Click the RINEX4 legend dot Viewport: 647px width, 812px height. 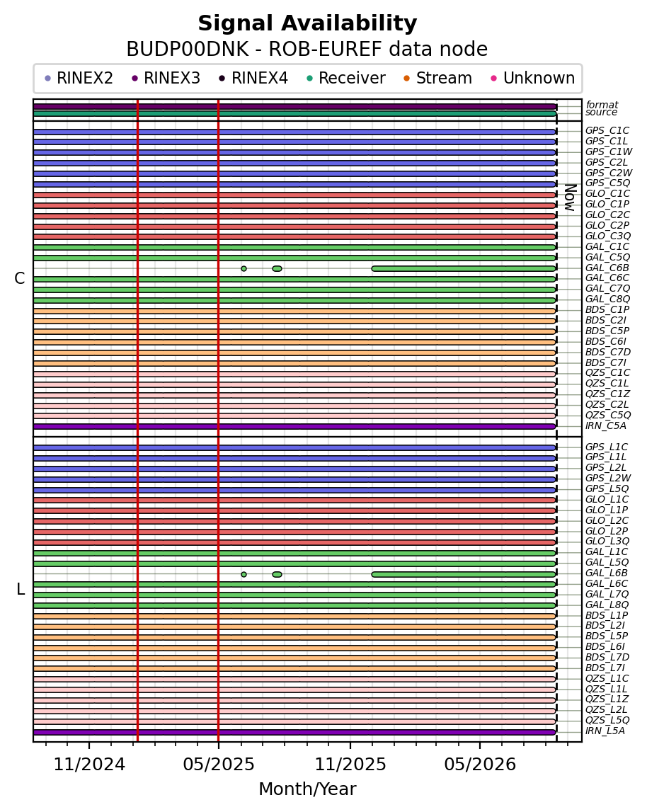pos(222,79)
